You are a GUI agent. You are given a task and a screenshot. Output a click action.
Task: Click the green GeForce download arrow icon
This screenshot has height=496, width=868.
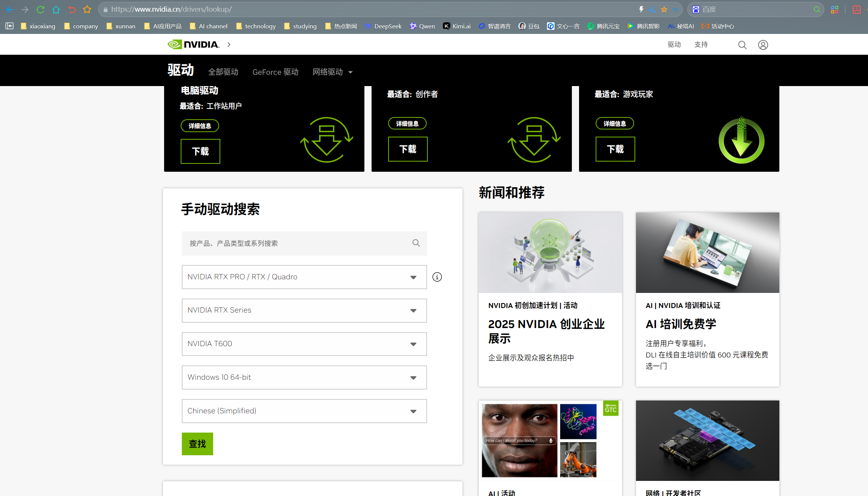741,141
